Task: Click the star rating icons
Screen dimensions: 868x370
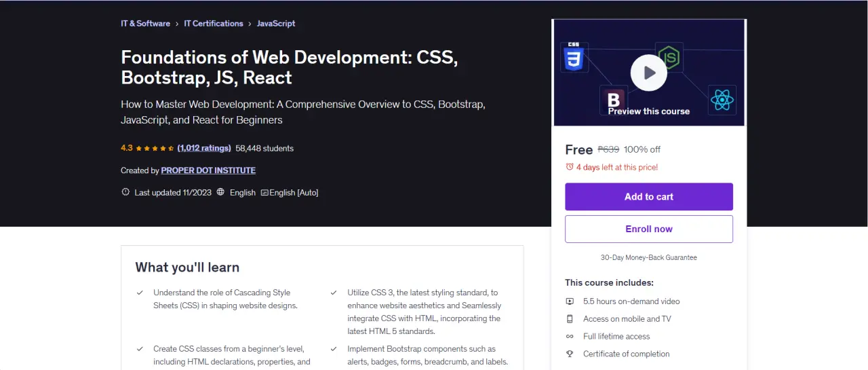Action: click(x=155, y=148)
